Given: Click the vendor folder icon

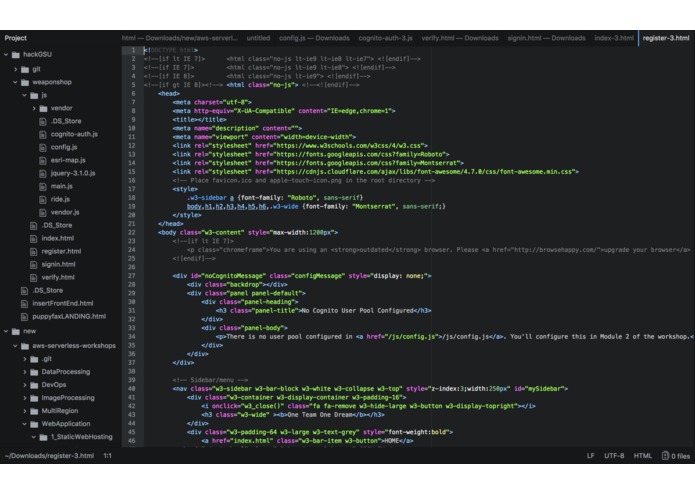Looking at the screenshot, I should click(x=43, y=109).
